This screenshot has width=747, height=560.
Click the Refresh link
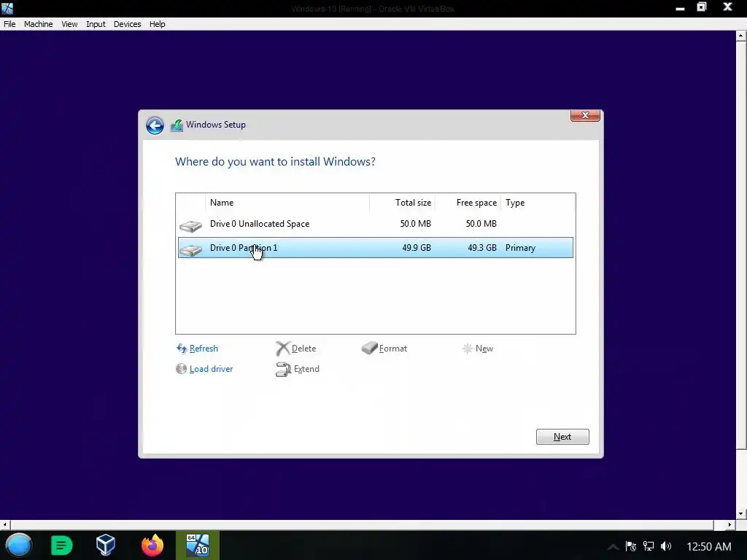204,349
